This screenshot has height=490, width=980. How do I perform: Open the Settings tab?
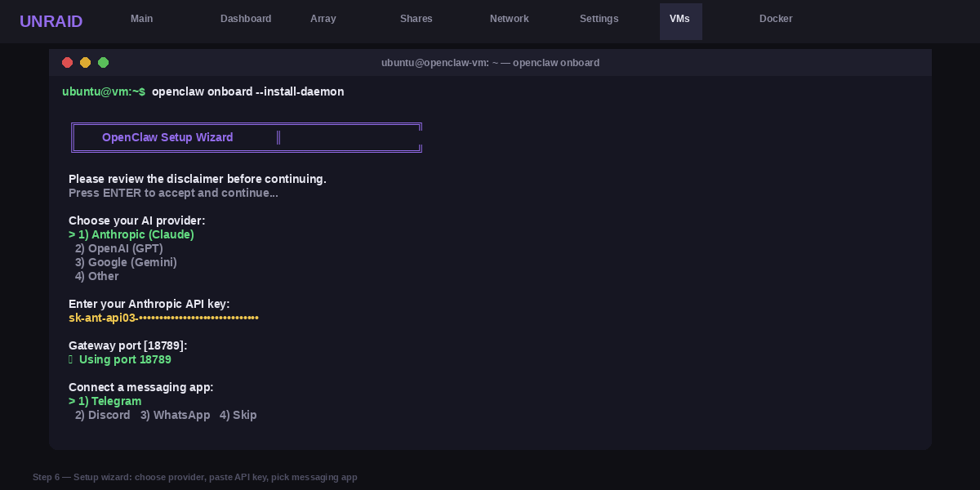(599, 19)
